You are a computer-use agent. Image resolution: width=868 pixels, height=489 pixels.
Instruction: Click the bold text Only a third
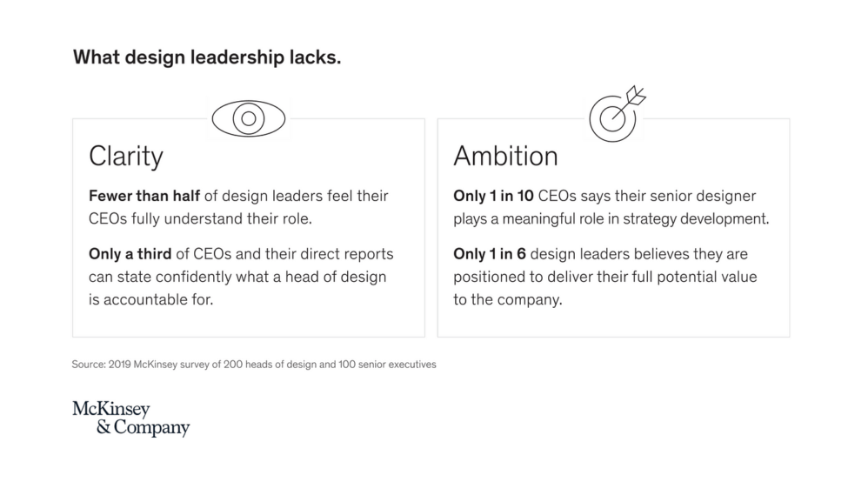[x=130, y=254]
